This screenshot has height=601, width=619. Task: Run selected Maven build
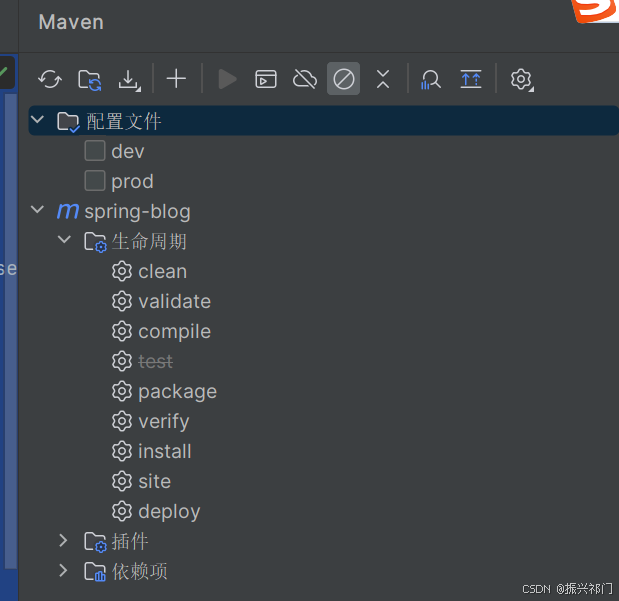[x=227, y=79]
